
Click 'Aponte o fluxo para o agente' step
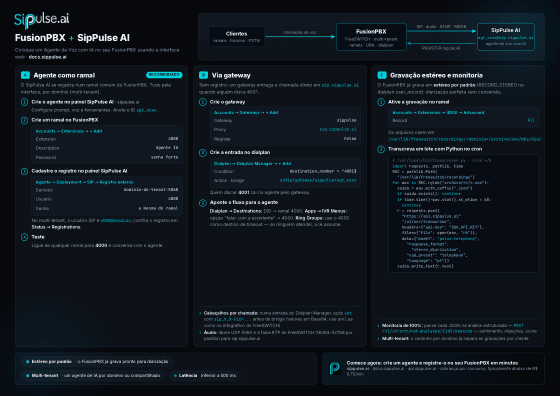244,202
